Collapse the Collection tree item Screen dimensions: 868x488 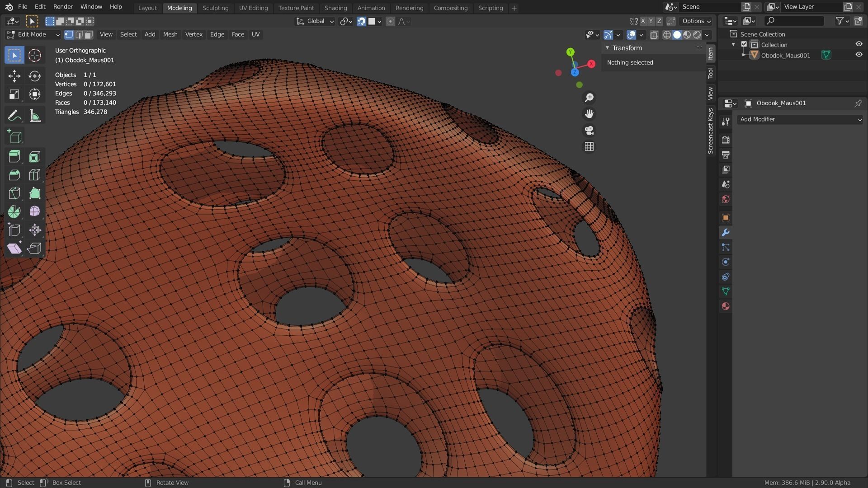coord(733,44)
